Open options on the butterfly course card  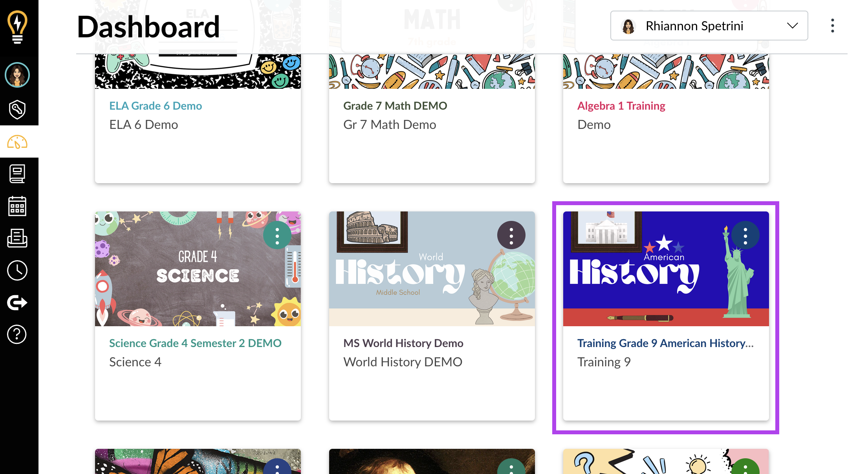pyautogui.click(x=277, y=467)
